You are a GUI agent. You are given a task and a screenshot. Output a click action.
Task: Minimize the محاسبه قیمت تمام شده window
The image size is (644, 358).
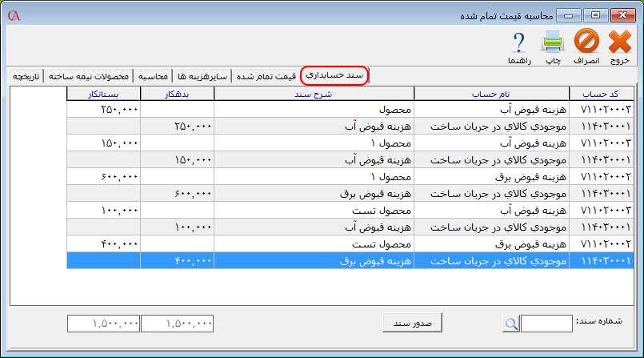569,16
